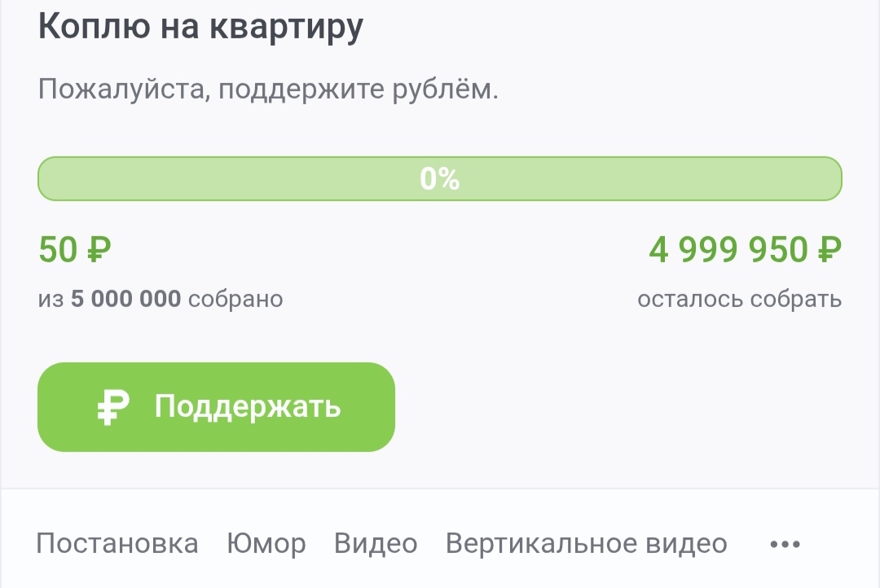The image size is (880, 588).
Task: Click the осталось собрать caption
Action: pos(740,299)
